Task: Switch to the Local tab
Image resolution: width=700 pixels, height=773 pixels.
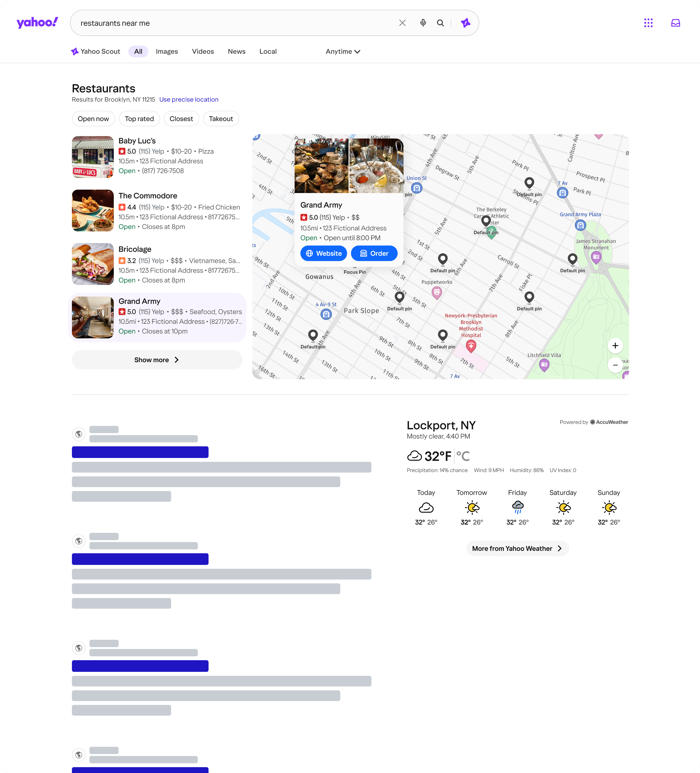Action: click(268, 51)
